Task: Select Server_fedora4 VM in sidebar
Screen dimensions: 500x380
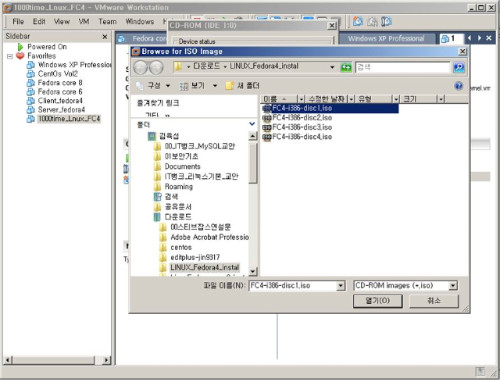Action: point(61,110)
